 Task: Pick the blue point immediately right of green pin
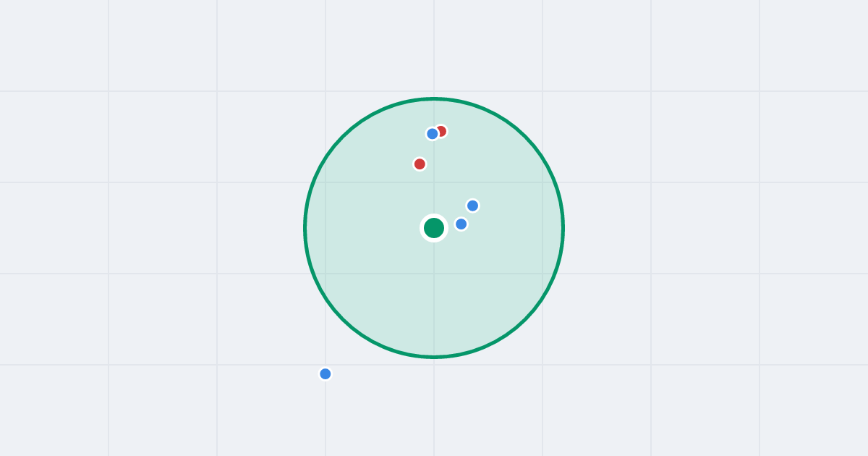tap(461, 224)
